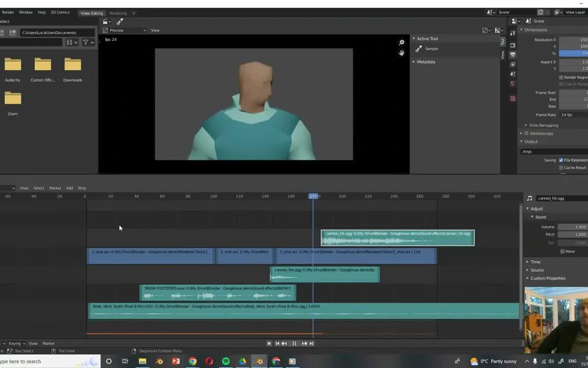Launch Spotify from the taskbar
The image size is (588, 368).
pyautogui.click(x=226, y=361)
